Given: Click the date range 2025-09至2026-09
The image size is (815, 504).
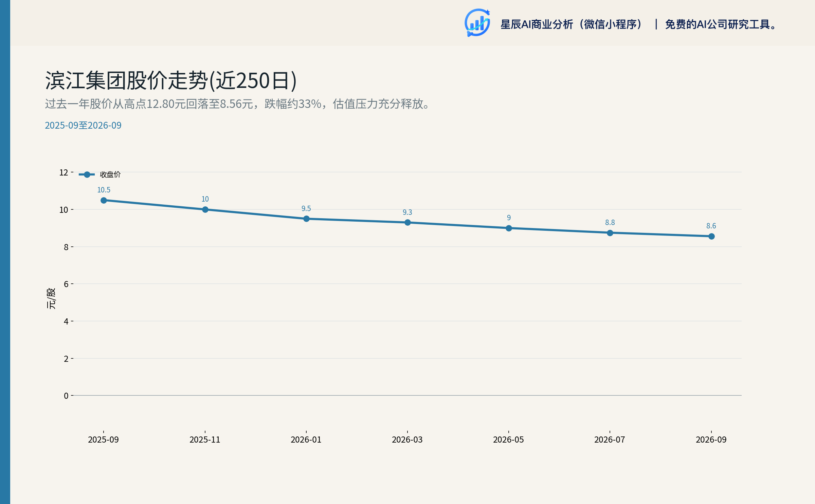Looking at the screenshot, I should pyautogui.click(x=83, y=125).
